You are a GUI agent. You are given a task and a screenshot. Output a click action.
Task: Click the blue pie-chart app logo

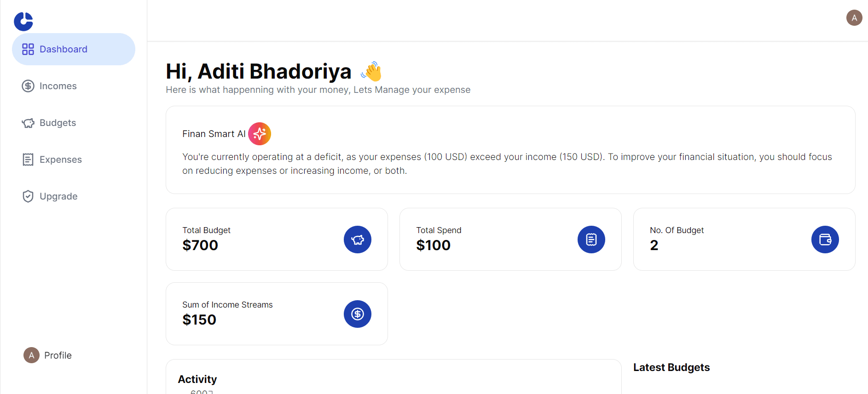pyautogui.click(x=23, y=21)
